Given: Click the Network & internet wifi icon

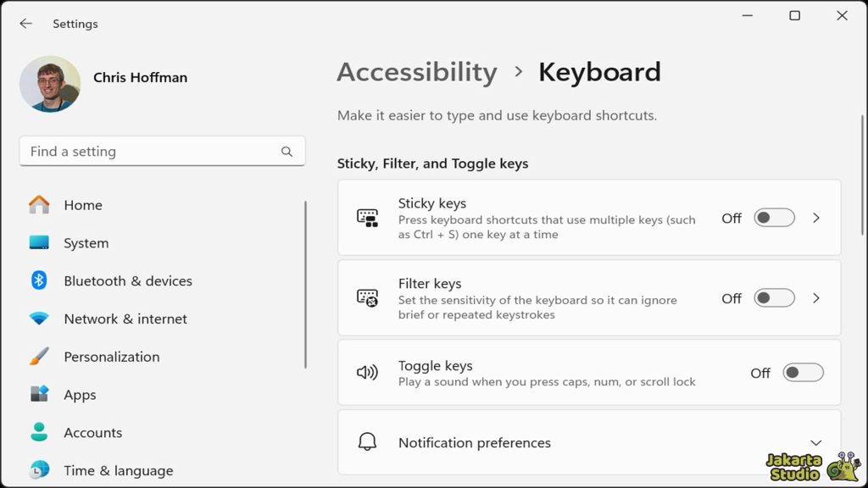Looking at the screenshot, I should tap(39, 319).
